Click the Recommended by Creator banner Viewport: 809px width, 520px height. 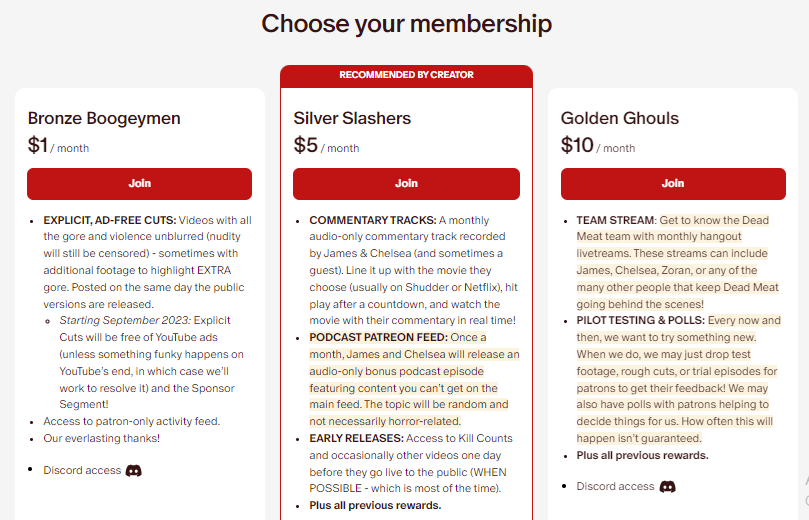coord(406,75)
